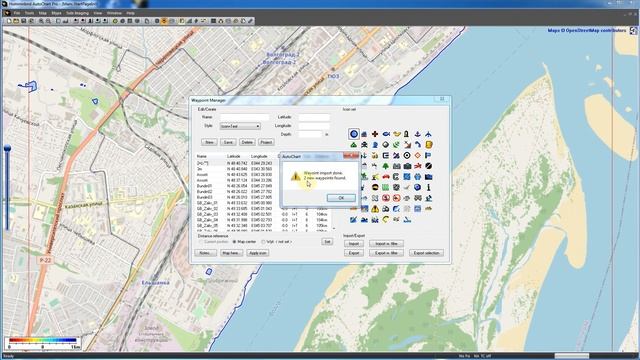
Task: Open the Window menu
Action: (114, 13)
